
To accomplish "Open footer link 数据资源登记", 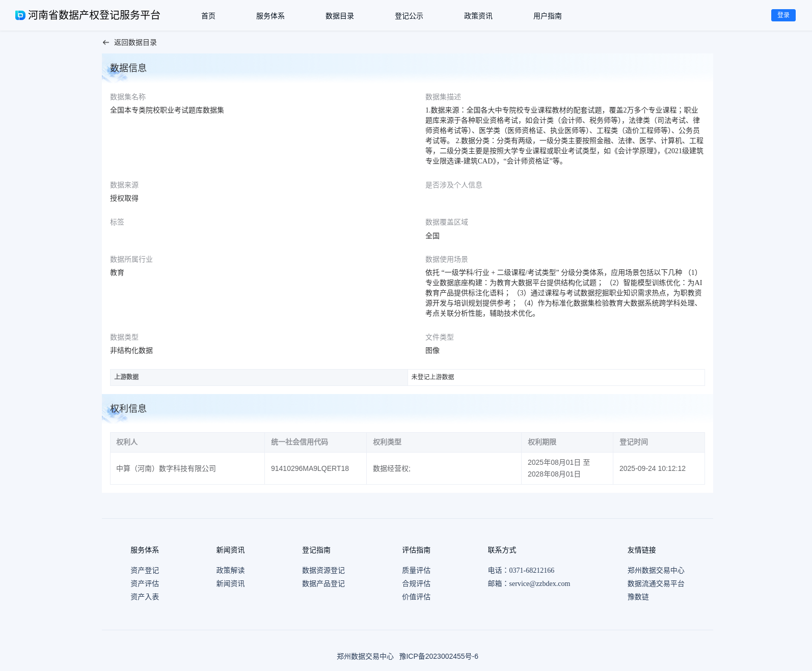I will [323, 570].
